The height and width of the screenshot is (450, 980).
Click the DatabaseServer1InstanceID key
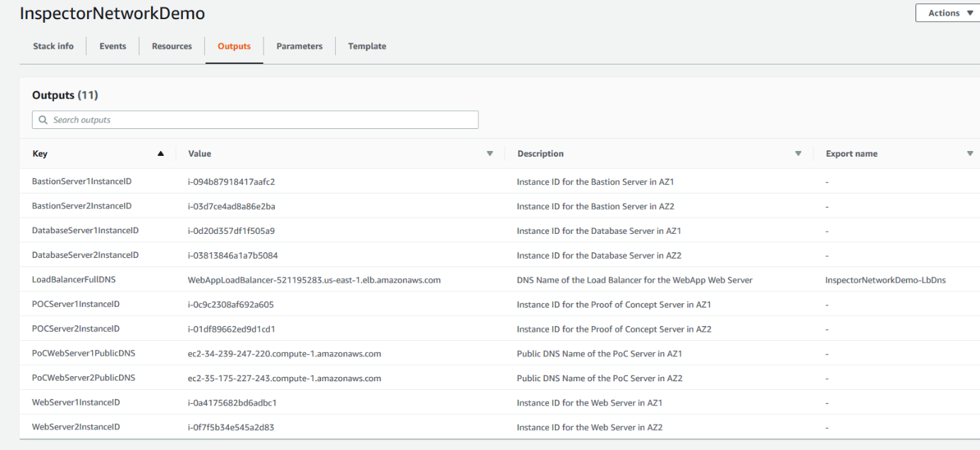tap(85, 230)
